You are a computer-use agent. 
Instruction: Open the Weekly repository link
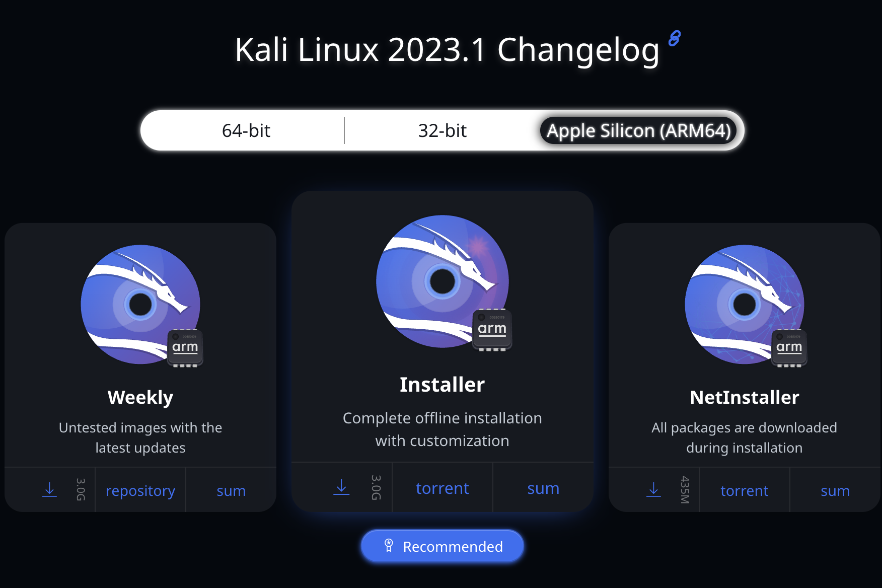(140, 490)
